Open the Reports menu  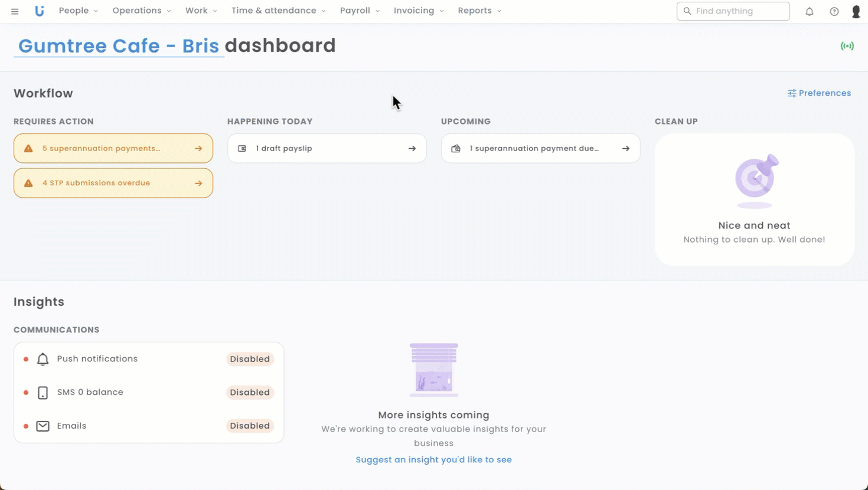tap(479, 11)
